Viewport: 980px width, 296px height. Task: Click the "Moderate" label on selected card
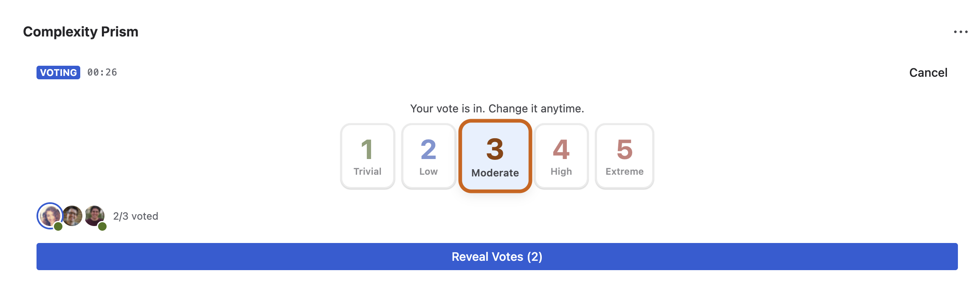(495, 173)
